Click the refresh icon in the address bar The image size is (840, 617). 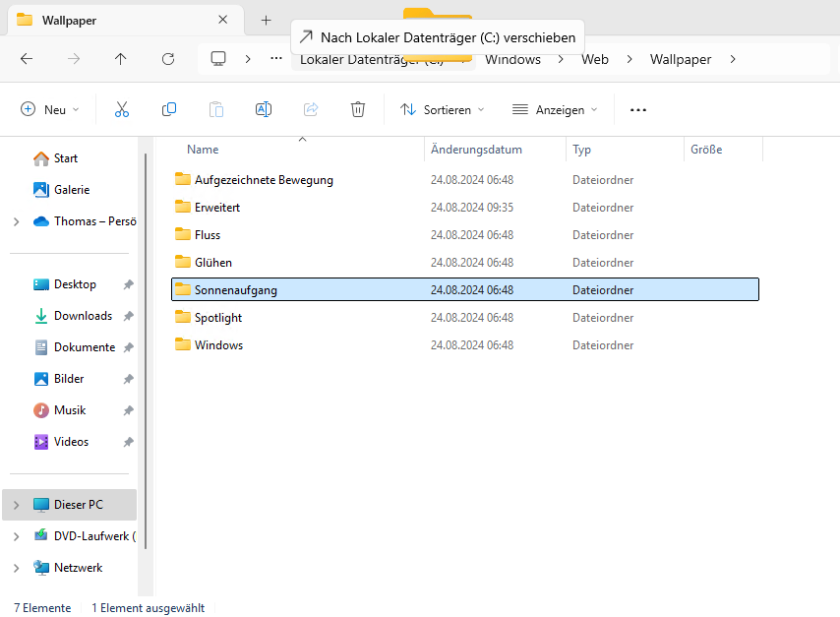click(x=167, y=59)
